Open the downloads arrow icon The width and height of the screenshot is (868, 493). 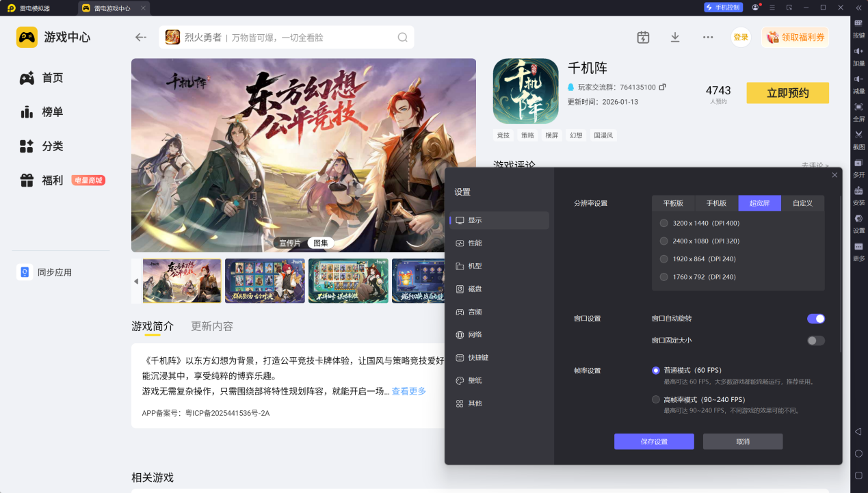675,37
